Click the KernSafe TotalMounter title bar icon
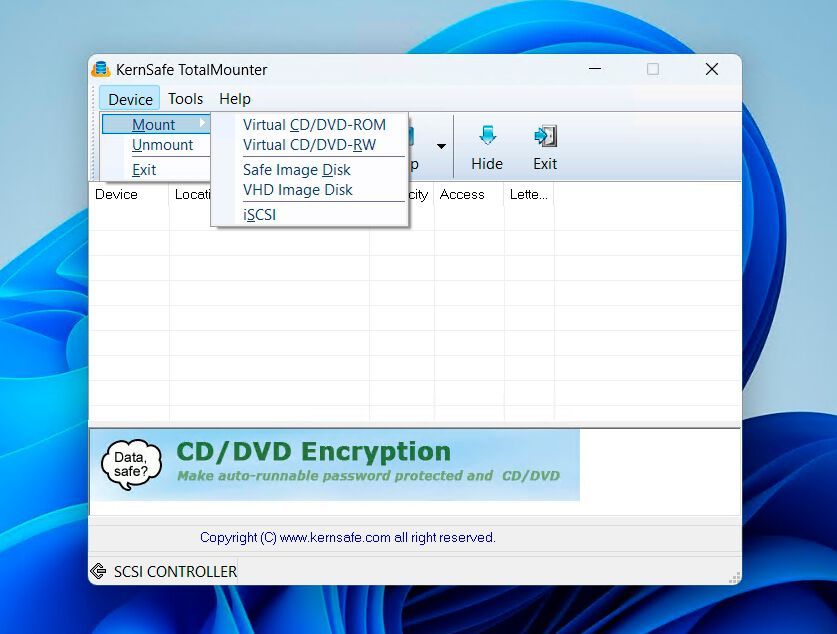837x634 pixels. (101, 69)
